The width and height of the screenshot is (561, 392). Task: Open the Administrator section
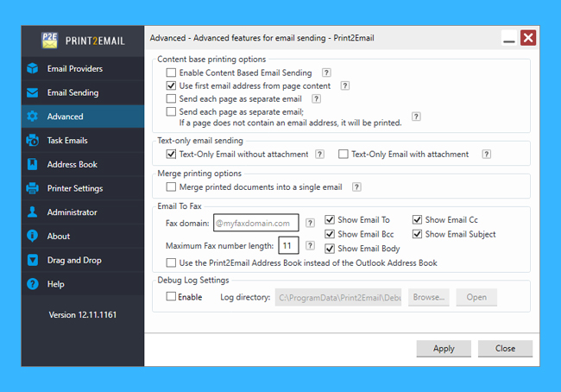pos(83,212)
